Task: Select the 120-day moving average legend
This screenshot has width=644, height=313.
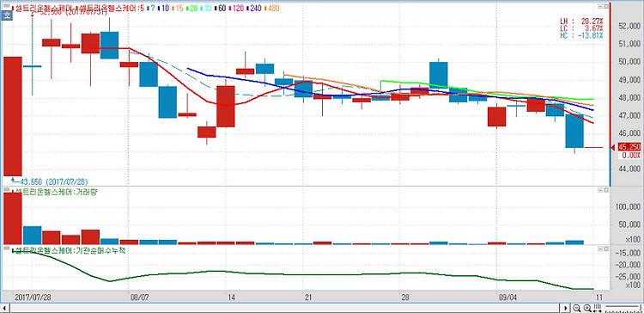Action: [236, 9]
